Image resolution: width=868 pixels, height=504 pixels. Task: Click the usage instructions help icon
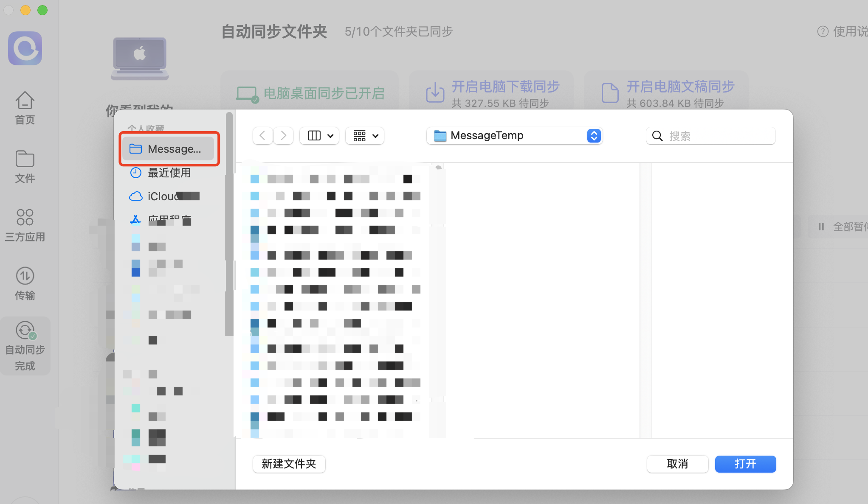tap(823, 31)
